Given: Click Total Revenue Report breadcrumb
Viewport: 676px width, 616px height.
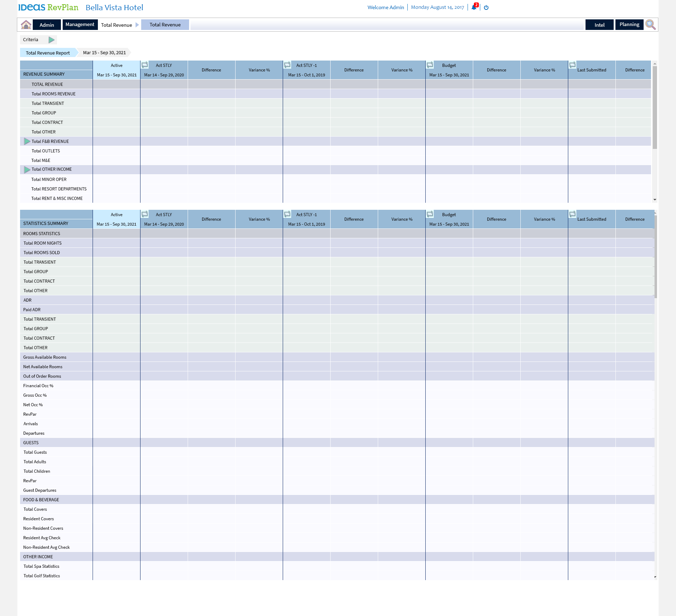Looking at the screenshot, I should [48, 53].
